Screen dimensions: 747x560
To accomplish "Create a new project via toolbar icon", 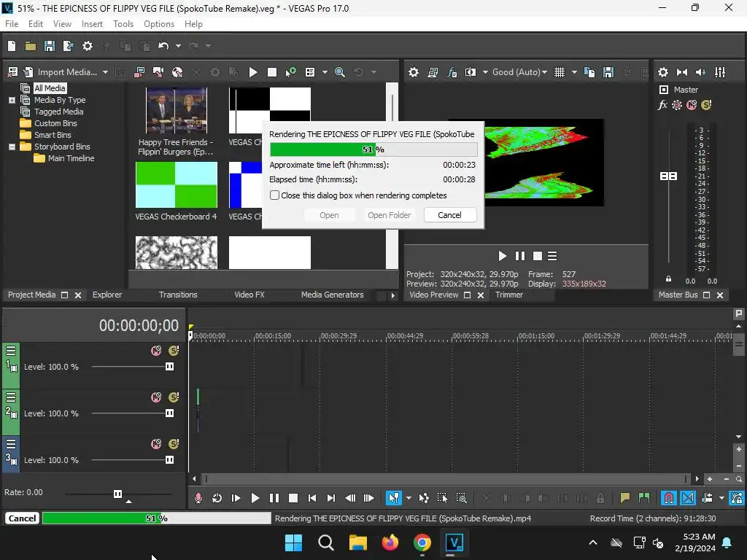I will 12,46.
